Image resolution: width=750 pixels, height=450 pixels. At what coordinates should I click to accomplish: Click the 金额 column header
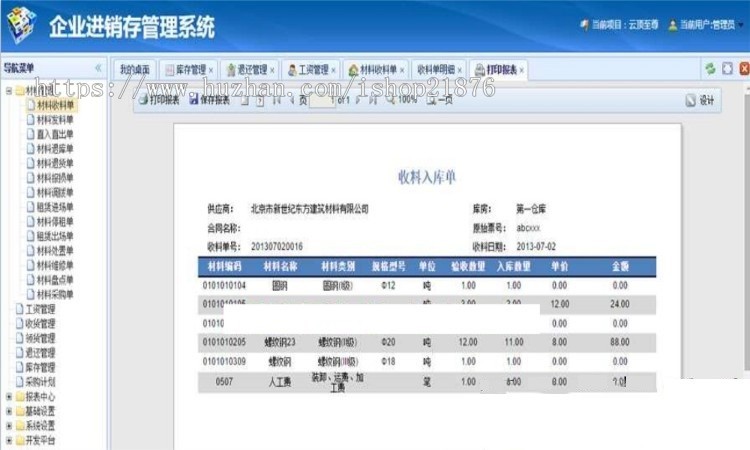pos(620,266)
